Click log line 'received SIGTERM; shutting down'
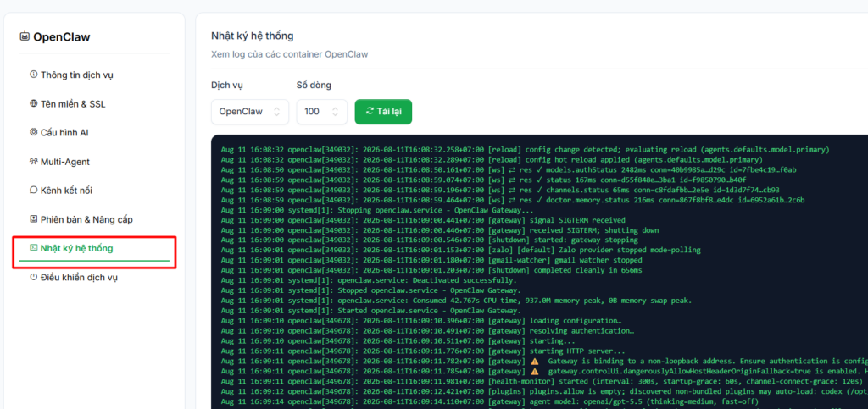 pyautogui.click(x=440, y=230)
